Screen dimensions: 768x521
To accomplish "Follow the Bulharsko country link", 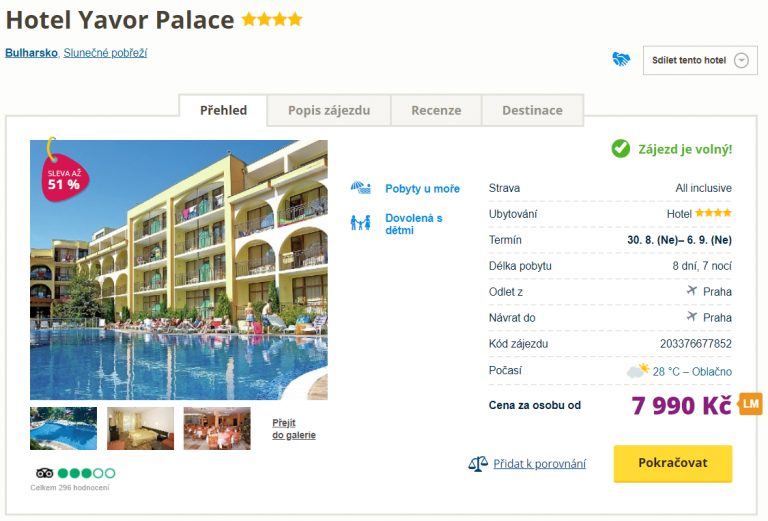I will [x=31, y=53].
